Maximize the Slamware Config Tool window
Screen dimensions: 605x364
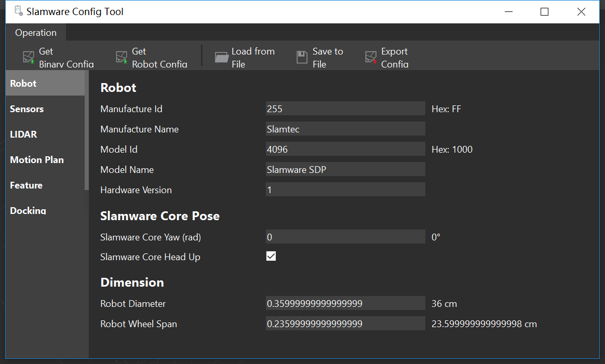pyautogui.click(x=544, y=11)
